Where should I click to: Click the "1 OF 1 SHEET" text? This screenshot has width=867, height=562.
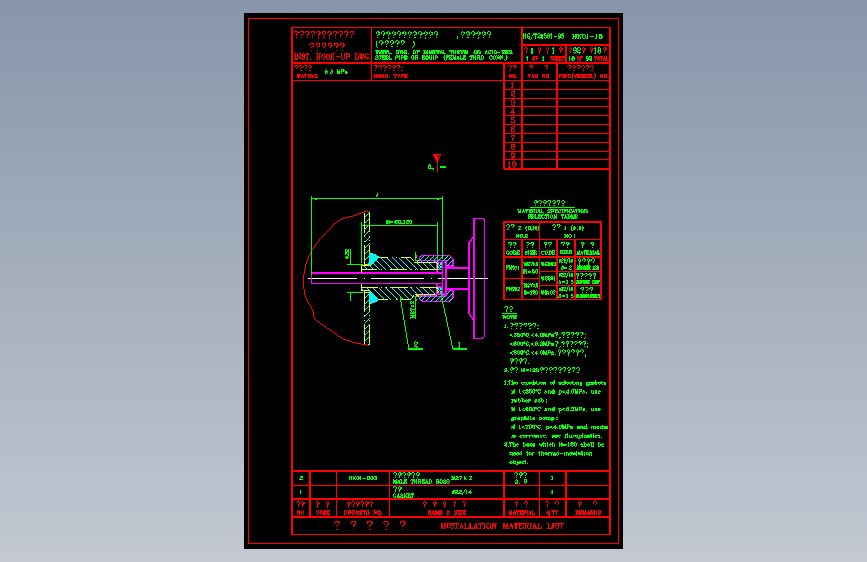coord(544,59)
